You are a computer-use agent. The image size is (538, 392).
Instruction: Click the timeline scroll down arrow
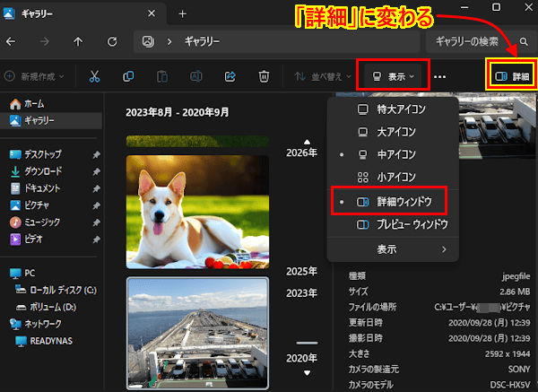[x=307, y=373]
